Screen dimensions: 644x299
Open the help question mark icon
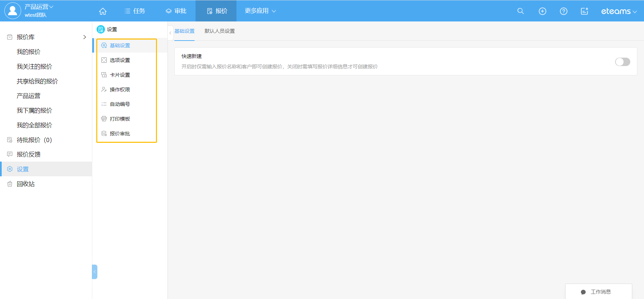point(563,11)
